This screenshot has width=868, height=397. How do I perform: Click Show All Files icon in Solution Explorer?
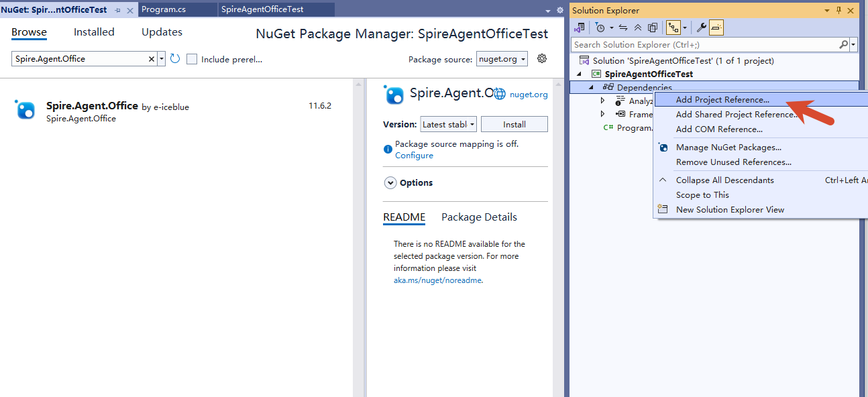click(x=652, y=27)
